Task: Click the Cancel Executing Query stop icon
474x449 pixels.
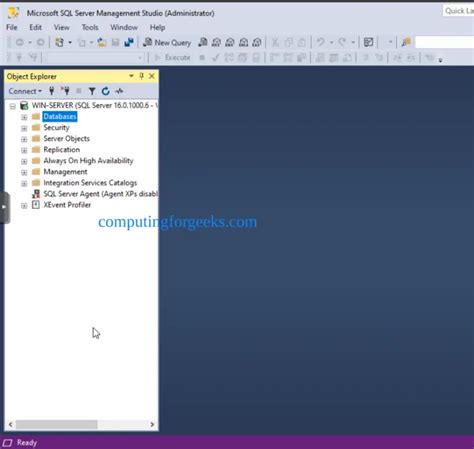Action: coord(202,58)
